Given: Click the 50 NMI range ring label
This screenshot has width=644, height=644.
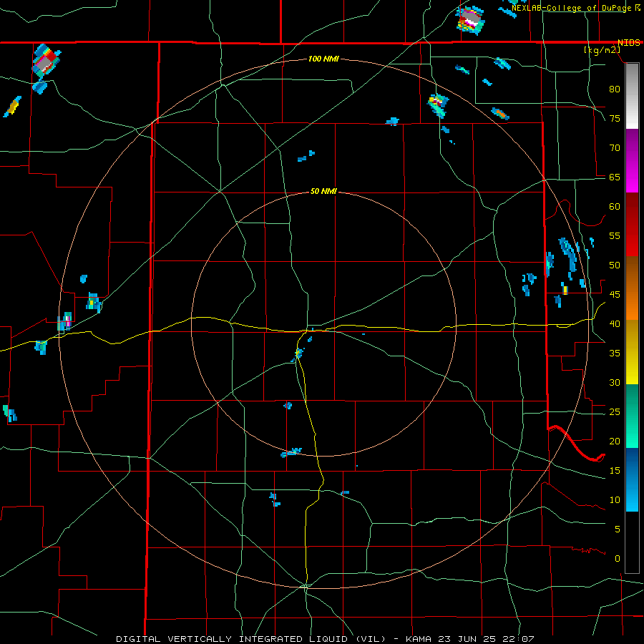Looking at the screenshot, I should point(323,191).
